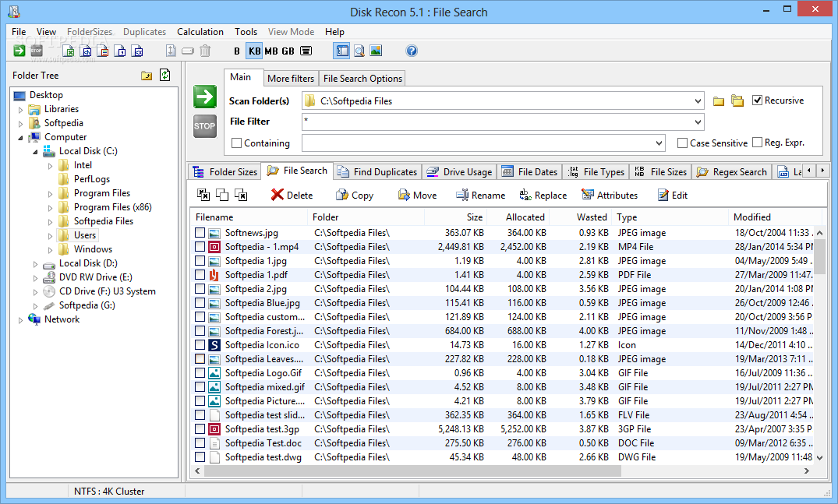Browse for scan folder with single folder icon

coord(719,101)
